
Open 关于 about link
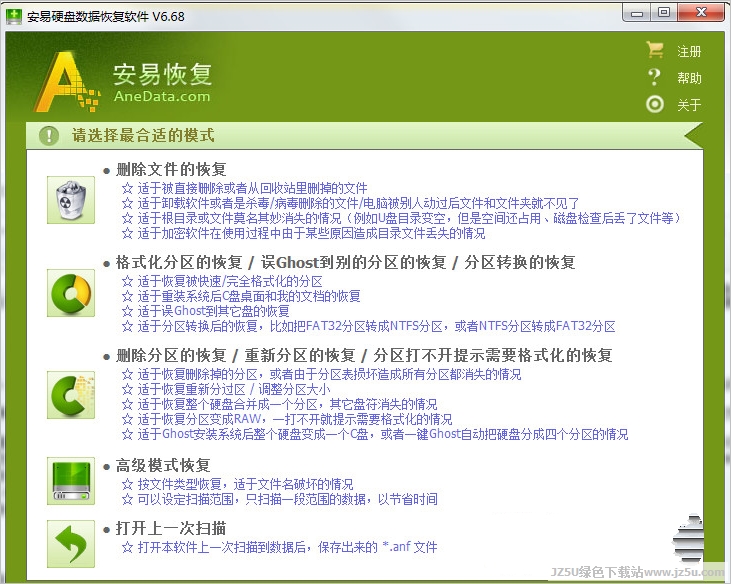(x=689, y=105)
